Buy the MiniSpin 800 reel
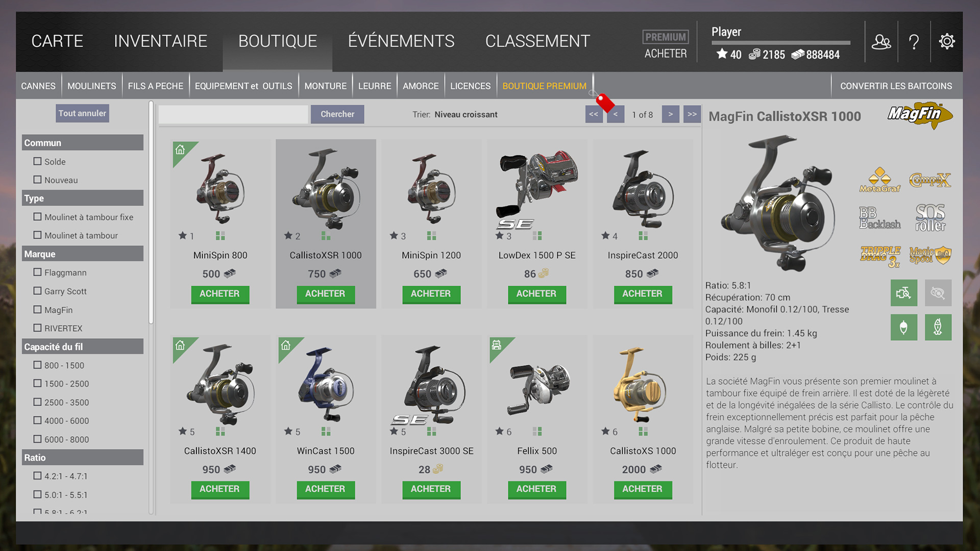The height and width of the screenshot is (551, 980). click(219, 294)
